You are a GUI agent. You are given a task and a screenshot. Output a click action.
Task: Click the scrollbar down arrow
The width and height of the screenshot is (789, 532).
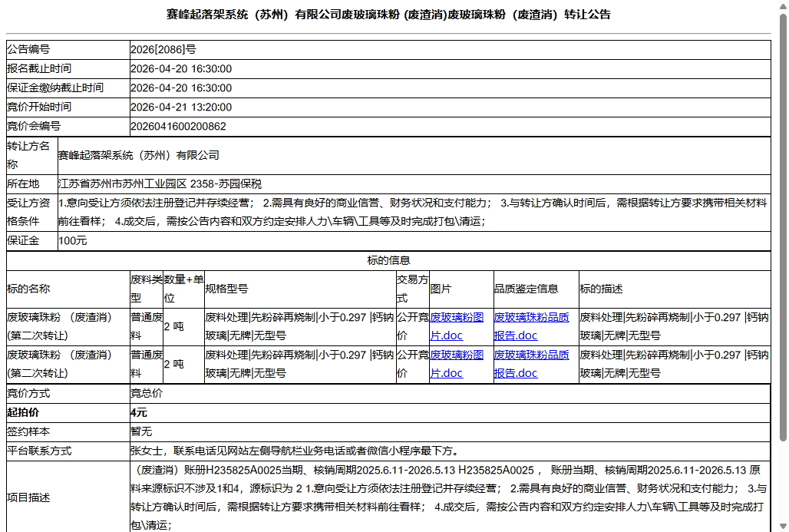[x=783, y=527]
